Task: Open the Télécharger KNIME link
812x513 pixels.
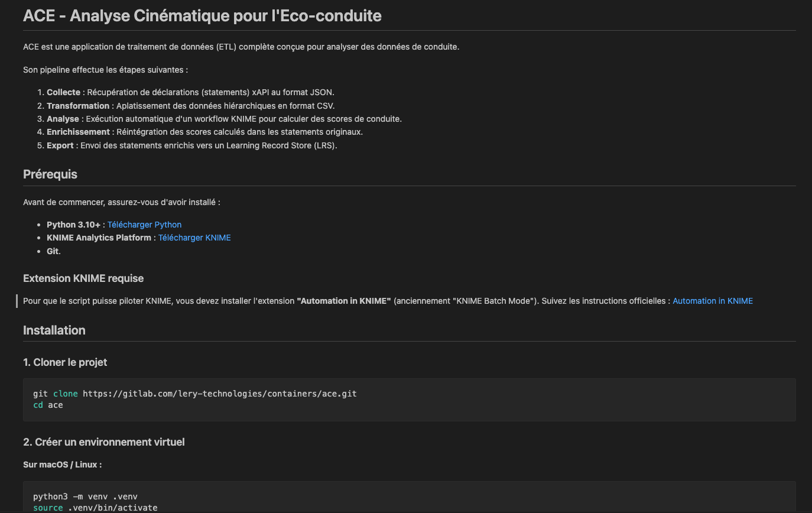Action: (194, 238)
